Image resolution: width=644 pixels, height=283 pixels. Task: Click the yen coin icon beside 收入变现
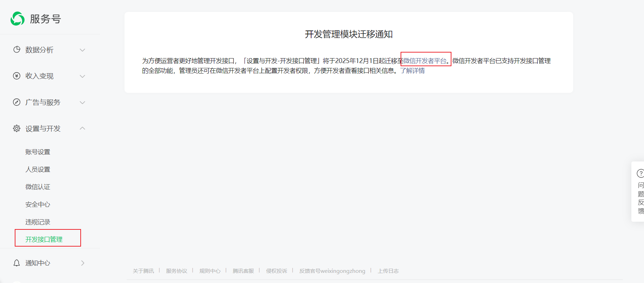[x=16, y=76]
